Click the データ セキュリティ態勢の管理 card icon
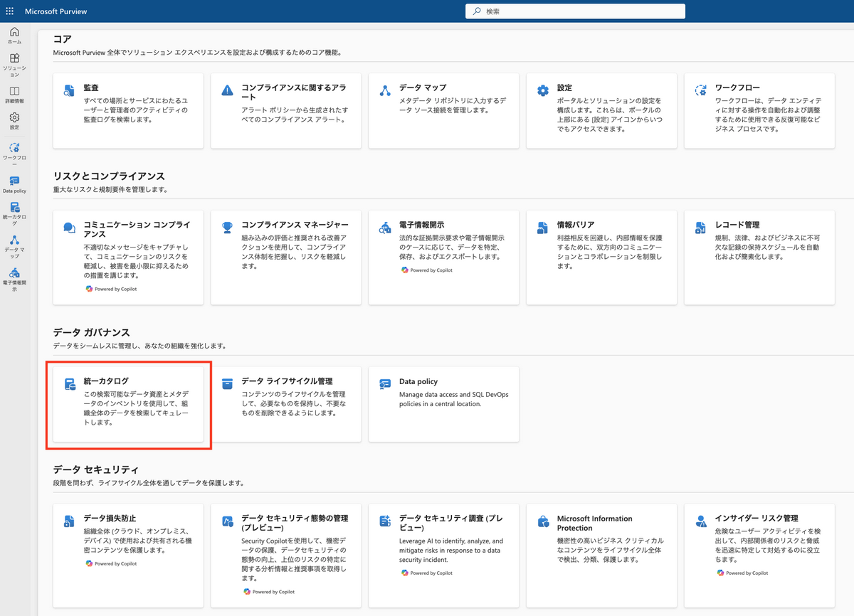854x616 pixels. tap(227, 521)
